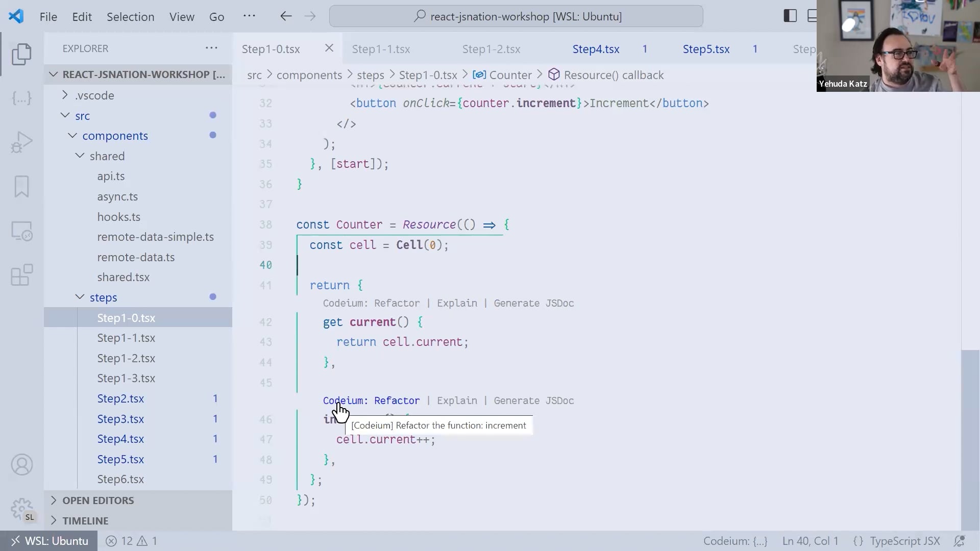Click Codeium Refactor link above increment
The image size is (980, 551).
(x=397, y=400)
